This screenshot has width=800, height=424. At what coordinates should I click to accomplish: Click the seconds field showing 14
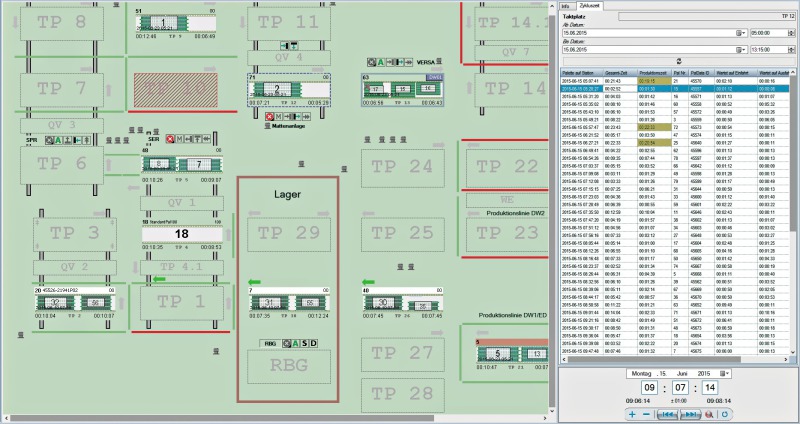[710, 387]
